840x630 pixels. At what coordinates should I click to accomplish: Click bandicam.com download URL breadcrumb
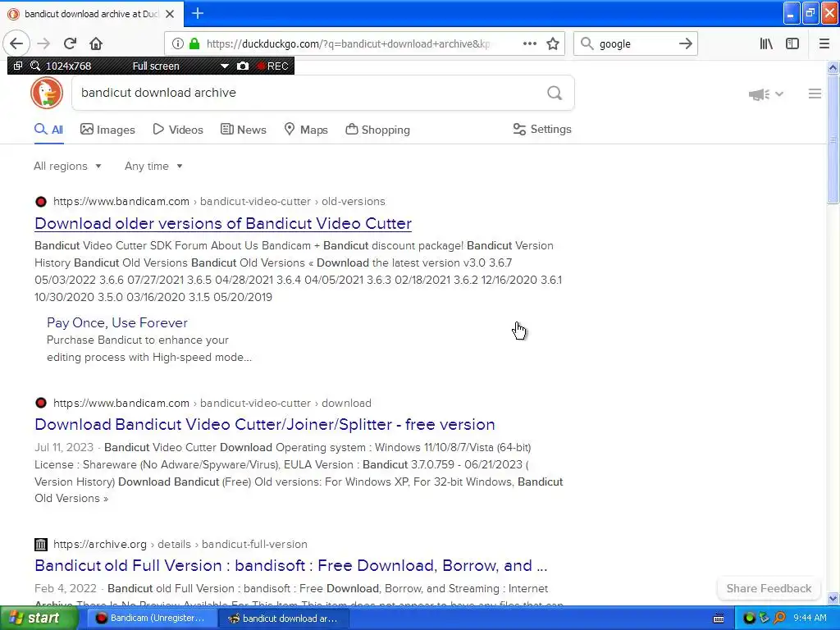coord(212,403)
